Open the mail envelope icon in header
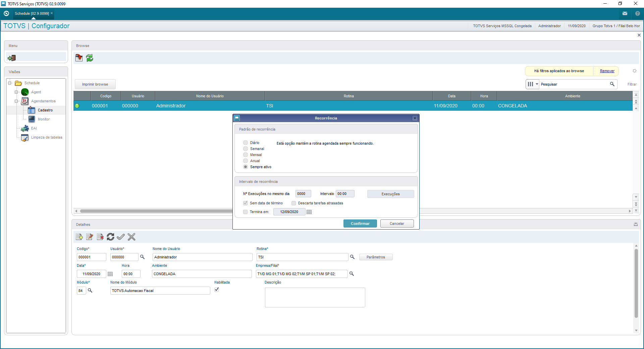The width and height of the screenshot is (644, 349). coord(625,13)
